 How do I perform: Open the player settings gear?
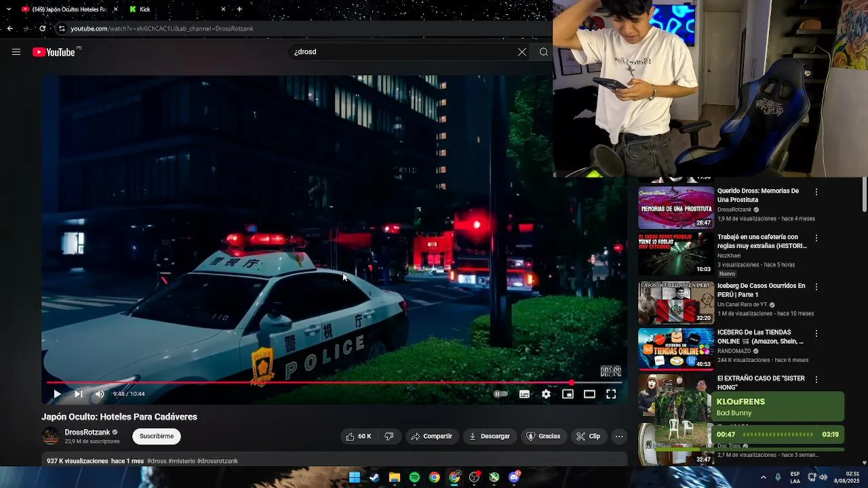pos(546,394)
